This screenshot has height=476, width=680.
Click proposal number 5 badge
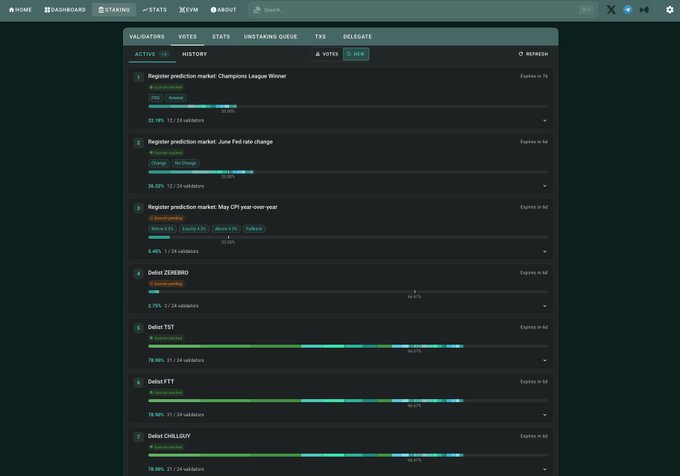138,328
